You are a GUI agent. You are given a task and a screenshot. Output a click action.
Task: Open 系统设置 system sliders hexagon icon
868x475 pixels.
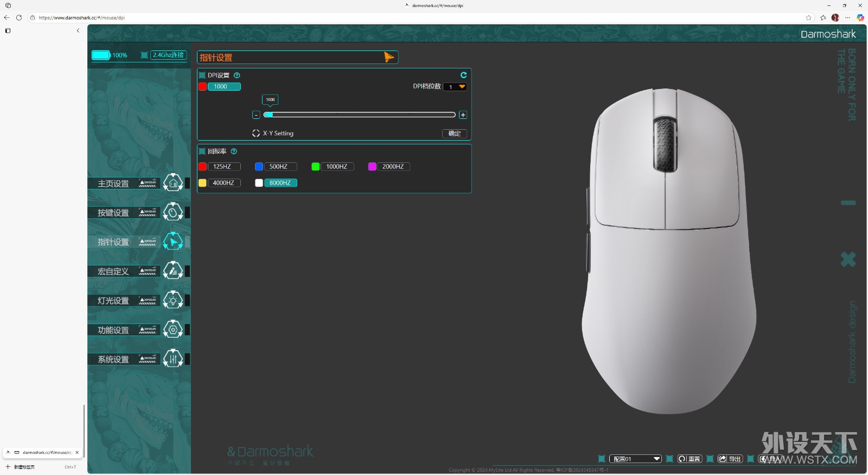[x=173, y=359]
